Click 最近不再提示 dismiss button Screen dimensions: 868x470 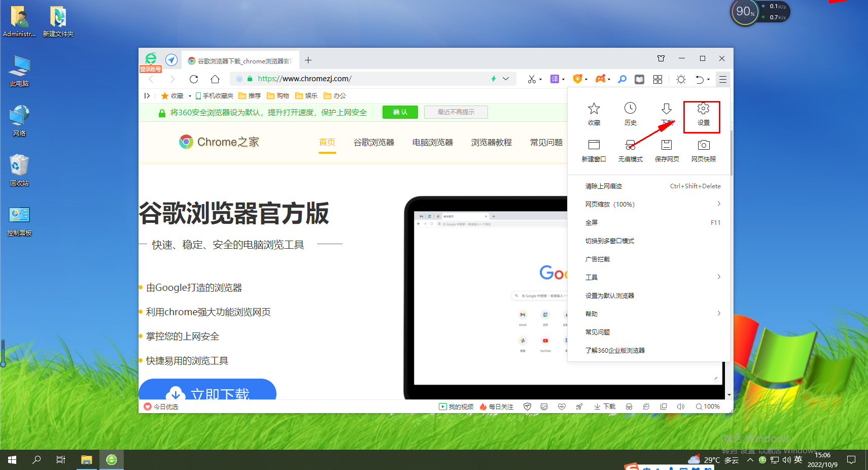(456, 112)
